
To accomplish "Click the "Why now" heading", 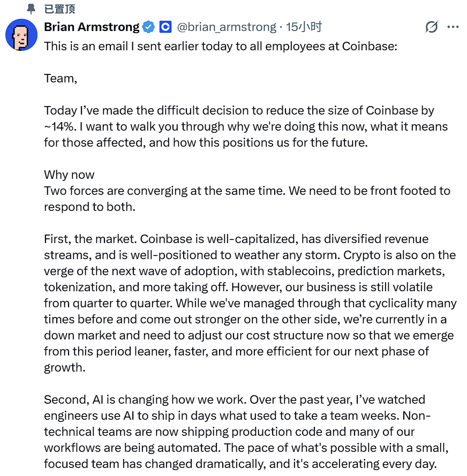I will pyautogui.click(x=69, y=175).
